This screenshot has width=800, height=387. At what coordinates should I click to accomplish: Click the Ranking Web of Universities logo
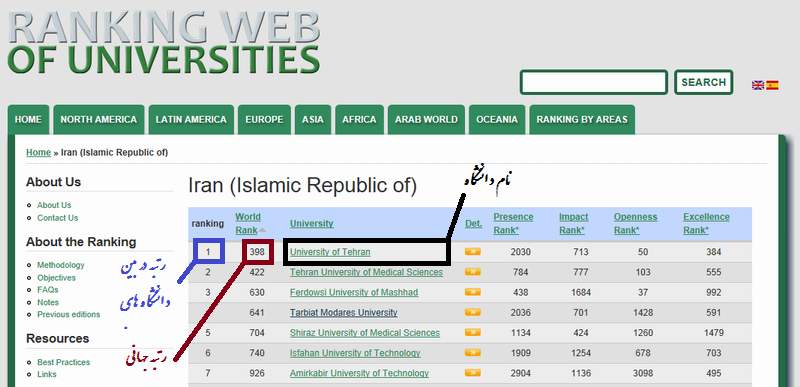click(x=164, y=42)
